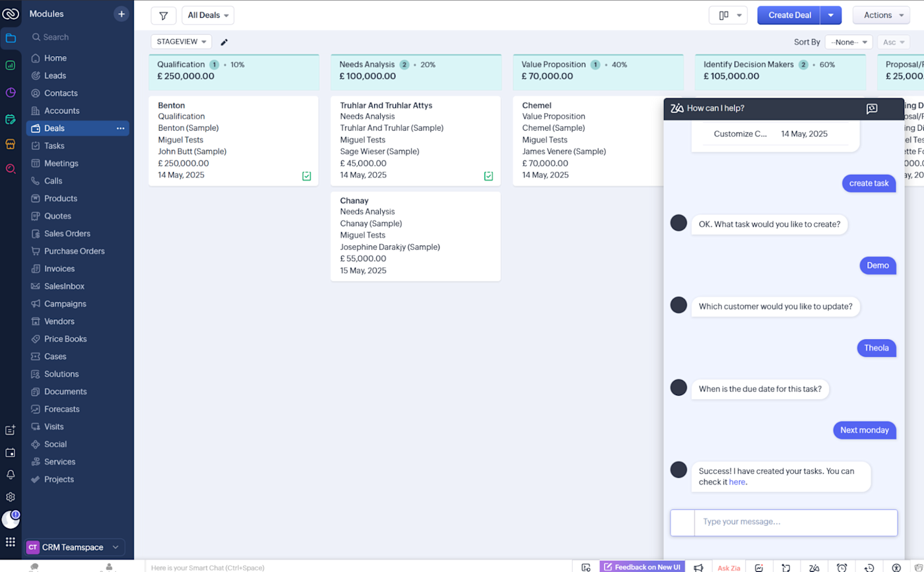
Task: Click the 'Next monday' chat message
Action: point(865,430)
